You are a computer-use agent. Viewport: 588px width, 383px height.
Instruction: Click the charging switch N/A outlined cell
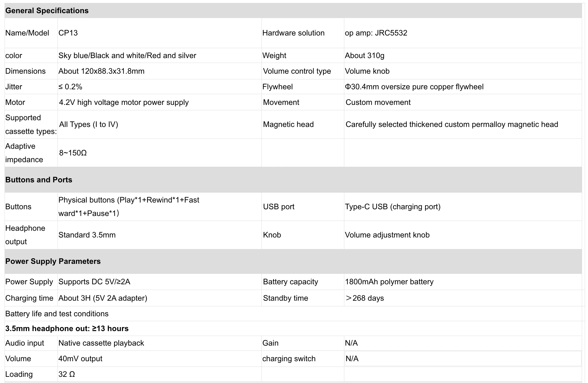coord(463,359)
